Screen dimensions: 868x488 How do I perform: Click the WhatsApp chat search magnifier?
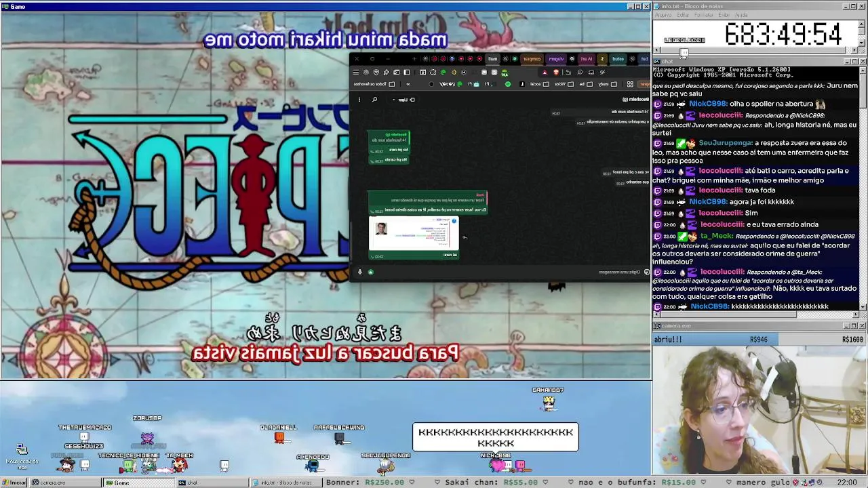[374, 100]
